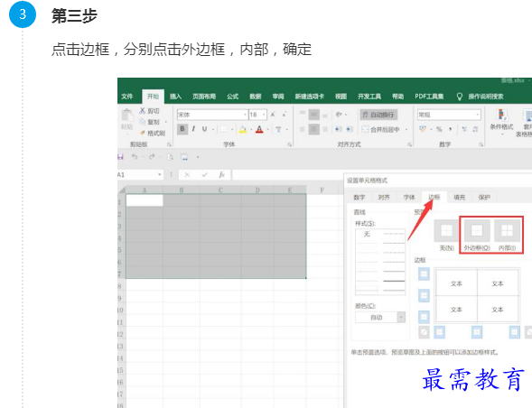Click the Undo icon in quick access toolbar
The width and height of the screenshot is (532, 408).
[x=135, y=157]
